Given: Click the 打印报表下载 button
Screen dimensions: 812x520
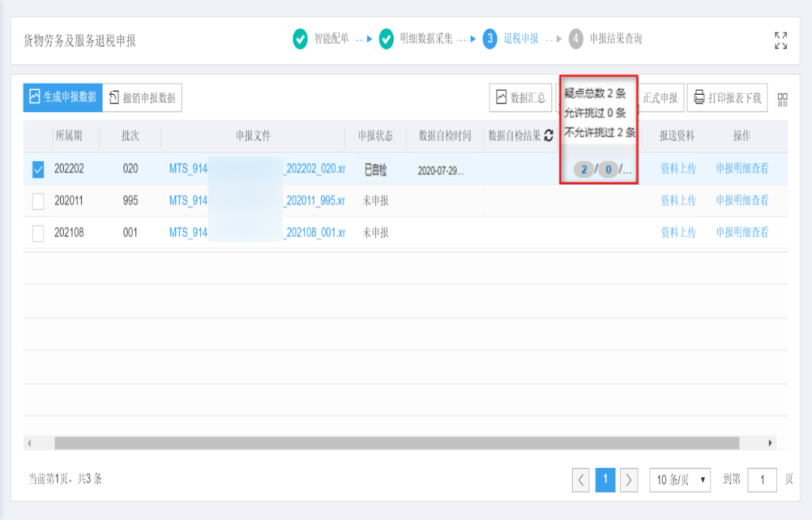Looking at the screenshot, I should (x=727, y=98).
